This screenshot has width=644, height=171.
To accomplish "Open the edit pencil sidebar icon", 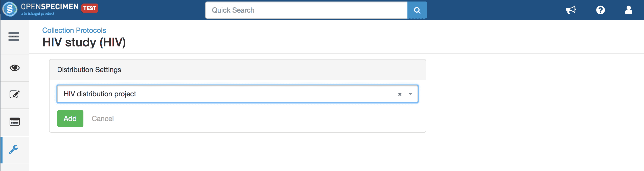I will tap(14, 94).
